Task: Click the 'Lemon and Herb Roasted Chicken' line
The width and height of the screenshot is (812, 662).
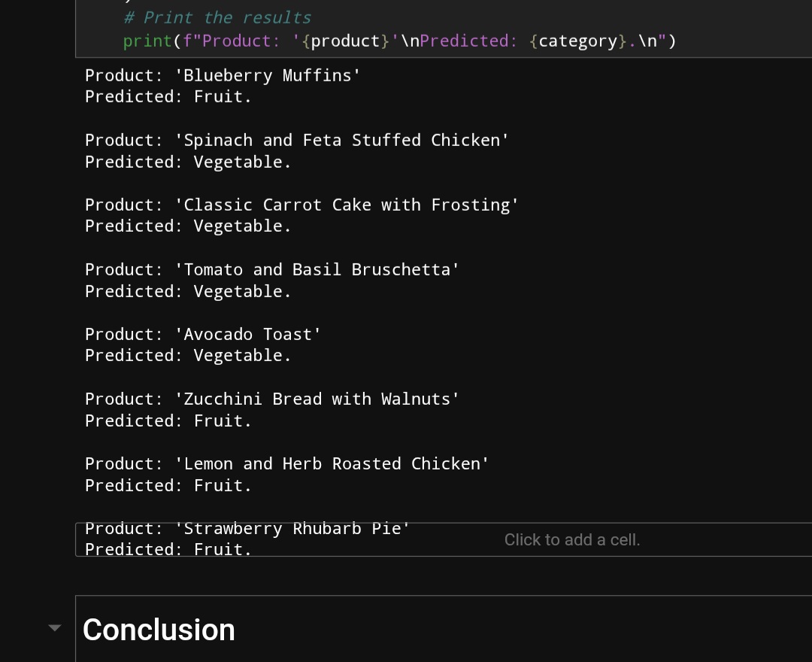Action: coord(286,463)
